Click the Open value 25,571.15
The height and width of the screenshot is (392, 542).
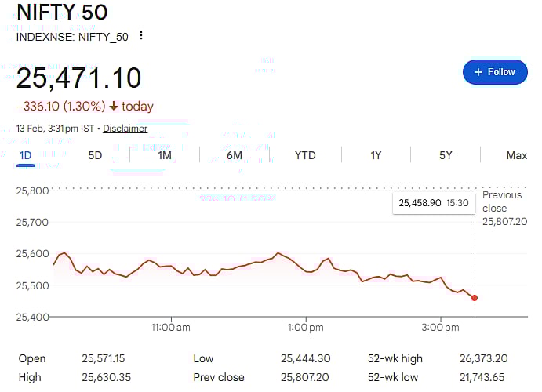103,358
